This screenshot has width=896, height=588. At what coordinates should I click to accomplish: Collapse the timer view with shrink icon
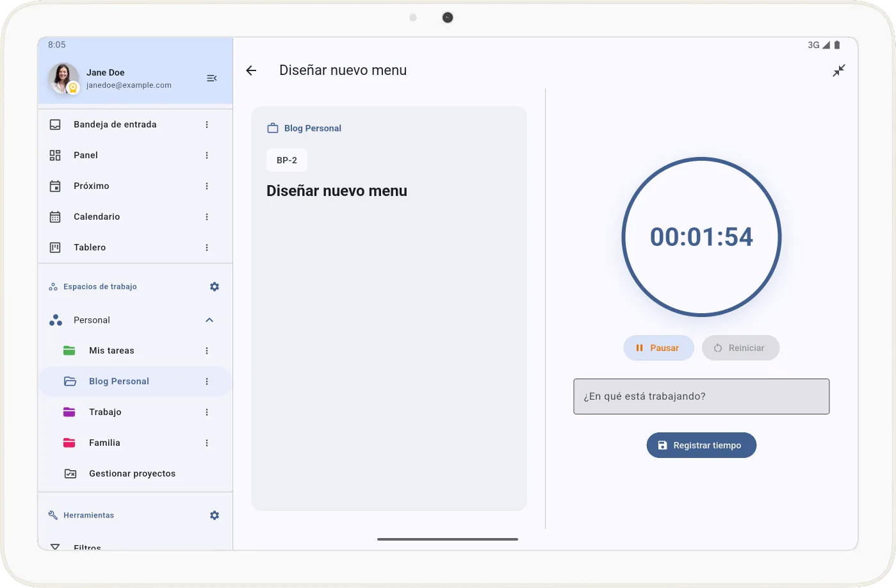[839, 70]
